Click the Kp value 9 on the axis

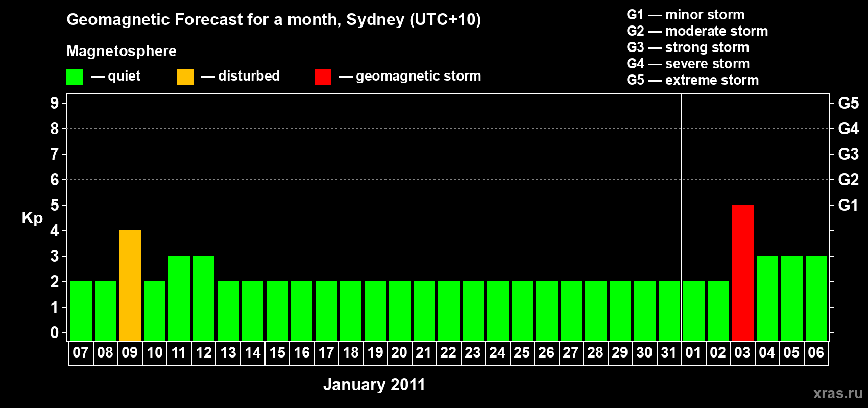coord(55,103)
